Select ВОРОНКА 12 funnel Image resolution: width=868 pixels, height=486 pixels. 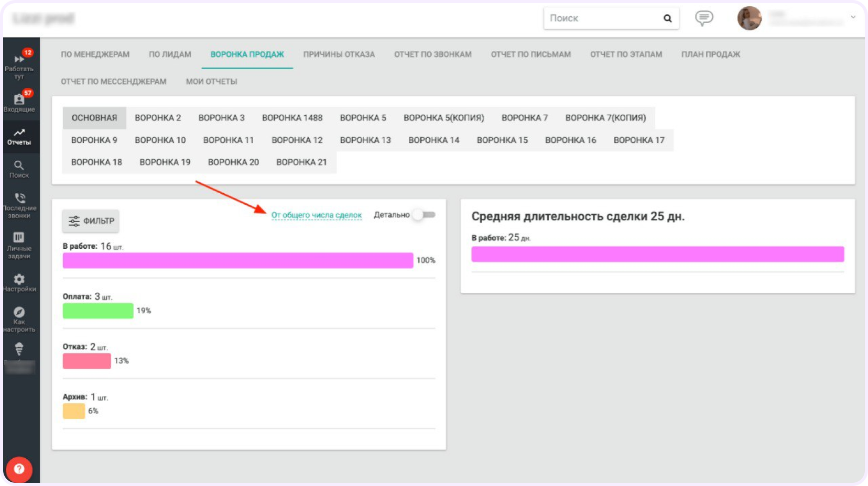[x=297, y=140]
